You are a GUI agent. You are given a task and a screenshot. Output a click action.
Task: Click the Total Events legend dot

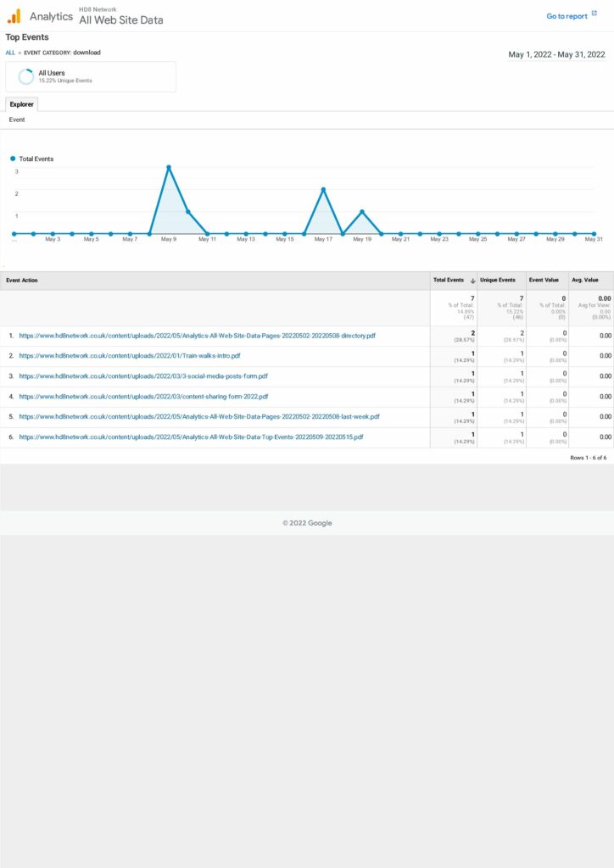click(x=14, y=159)
